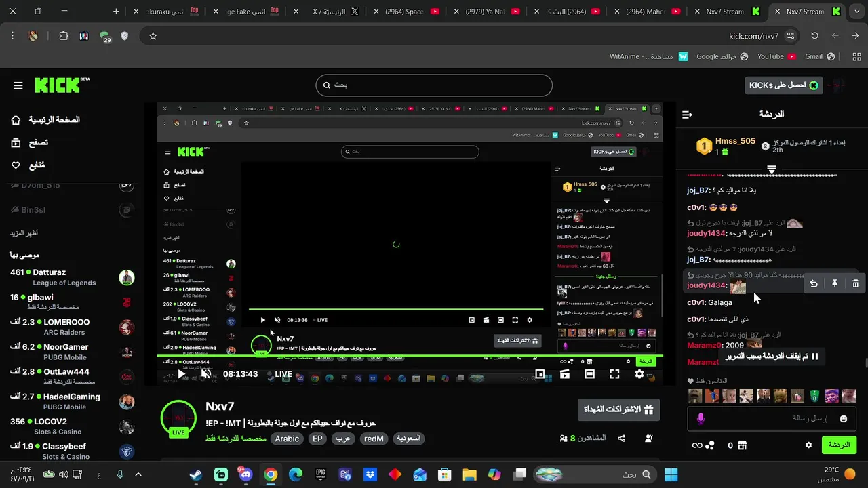Click لحصل على KICKs button
This screenshot has height=488, width=868.
pos(783,85)
